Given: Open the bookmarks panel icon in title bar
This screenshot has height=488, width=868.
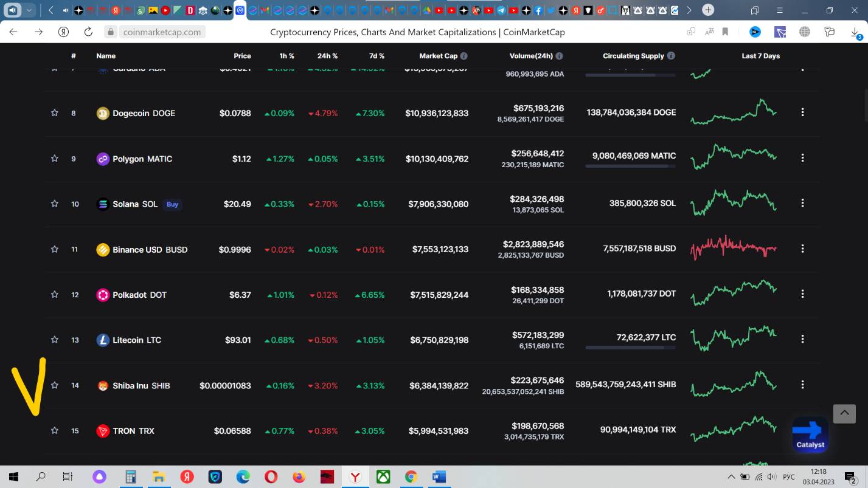Looking at the screenshot, I should tap(755, 10).
